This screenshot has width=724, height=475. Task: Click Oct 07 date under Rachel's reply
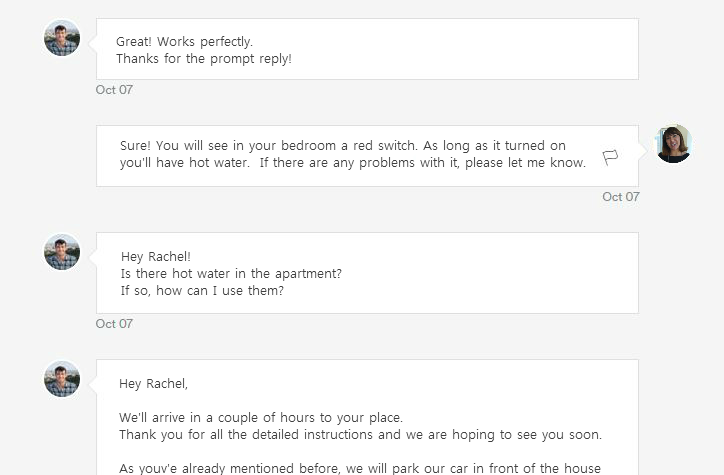[x=620, y=197]
